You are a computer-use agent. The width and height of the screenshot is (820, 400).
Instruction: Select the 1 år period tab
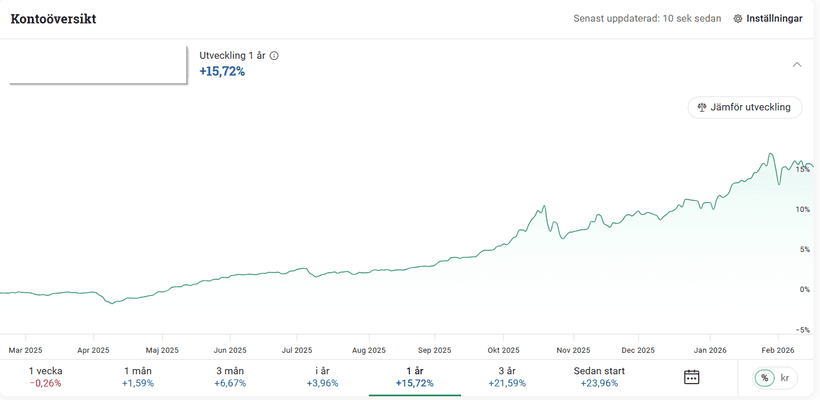pyautogui.click(x=415, y=377)
